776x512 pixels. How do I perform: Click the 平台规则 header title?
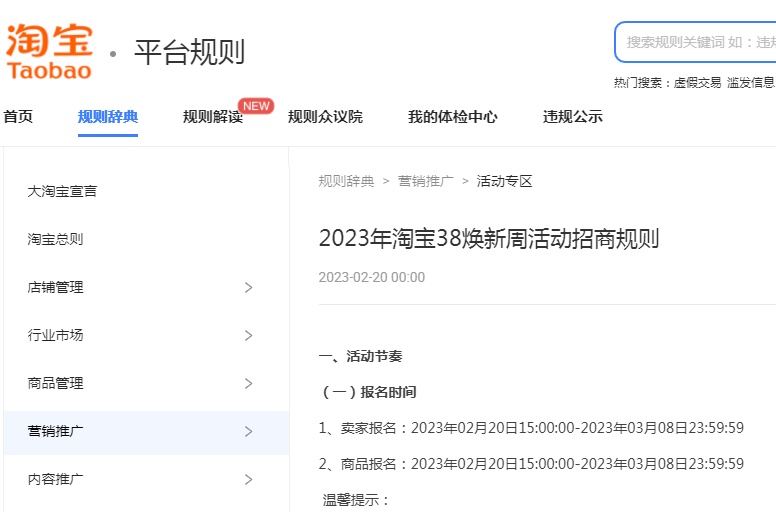click(x=190, y=52)
